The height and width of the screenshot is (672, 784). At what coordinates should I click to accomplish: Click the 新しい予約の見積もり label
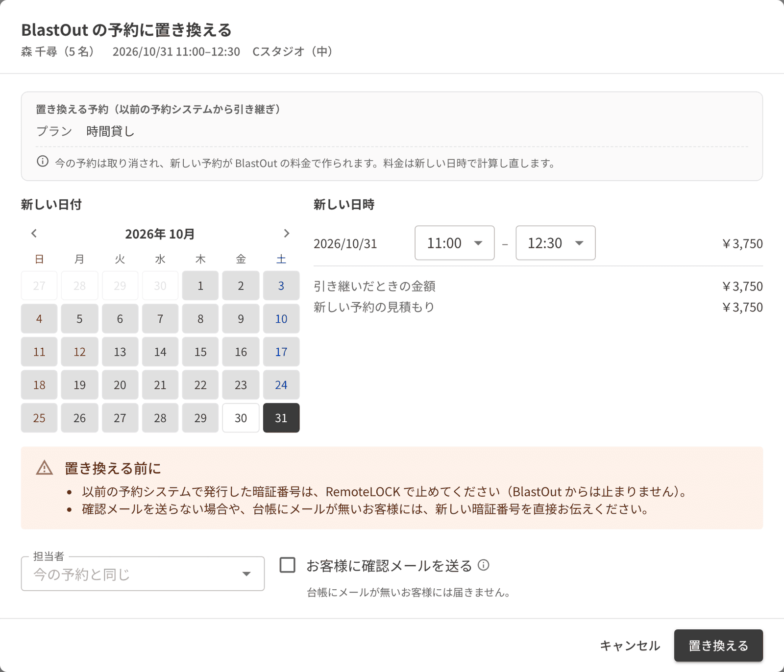coord(374,307)
